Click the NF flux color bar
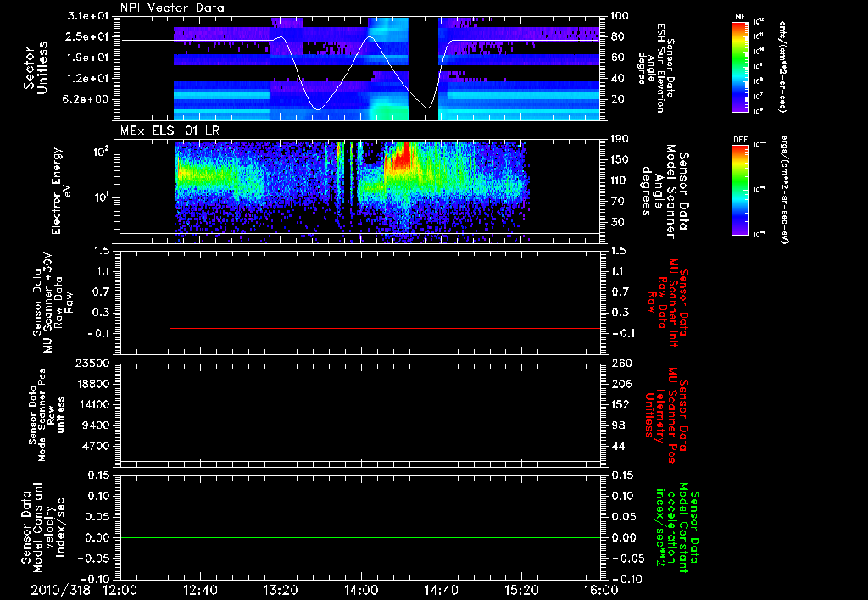 [x=740, y=67]
